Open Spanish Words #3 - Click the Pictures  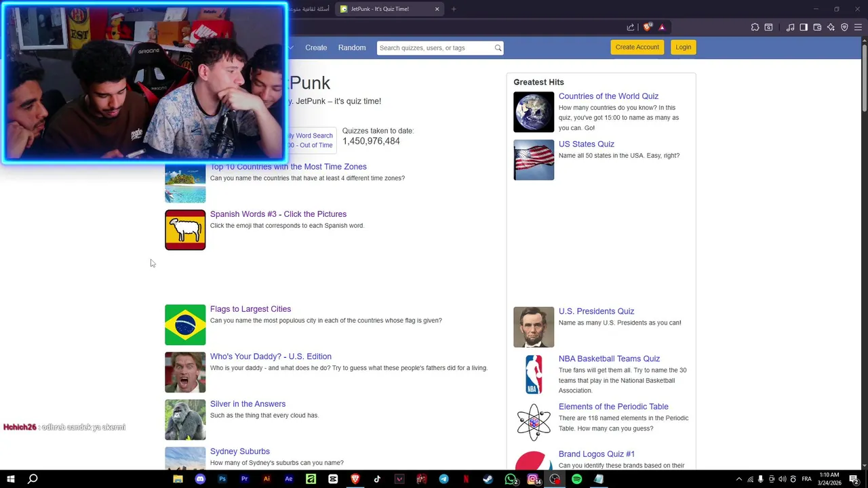[x=278, y=214]
